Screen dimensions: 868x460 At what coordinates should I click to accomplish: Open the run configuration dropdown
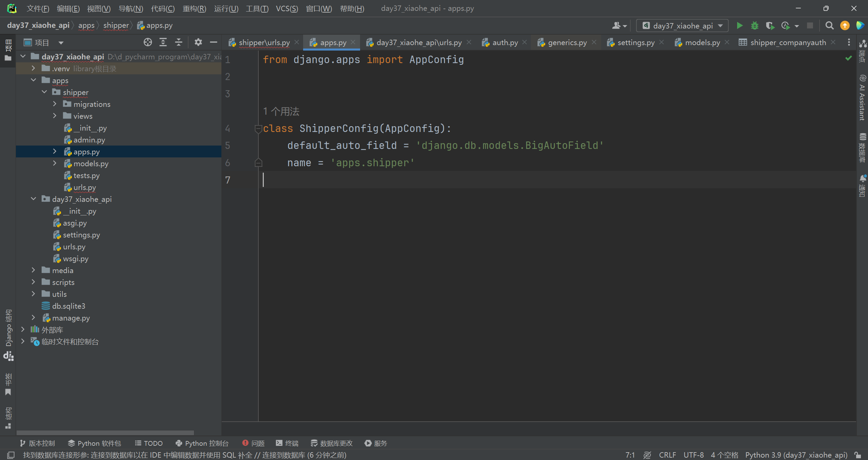pos(682,26)
